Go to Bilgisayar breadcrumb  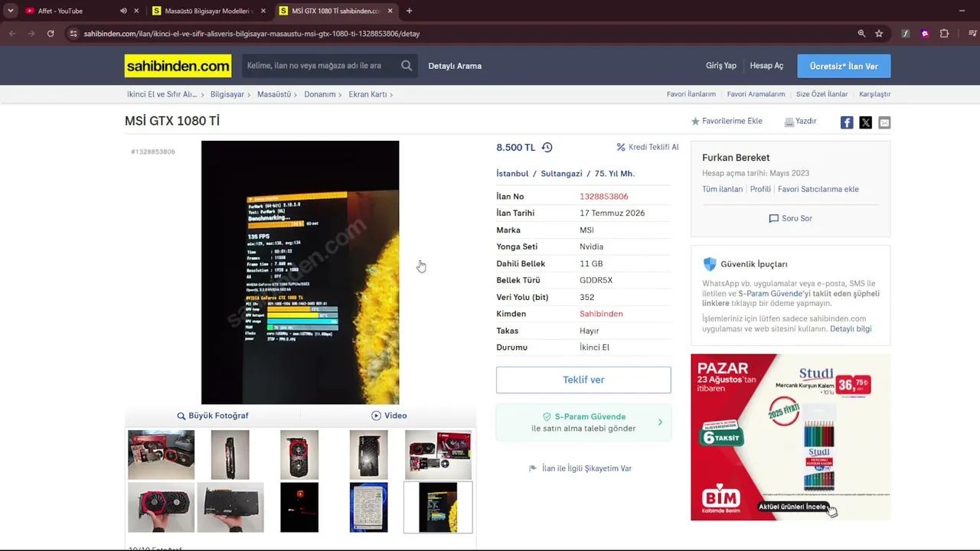[227, 94]
